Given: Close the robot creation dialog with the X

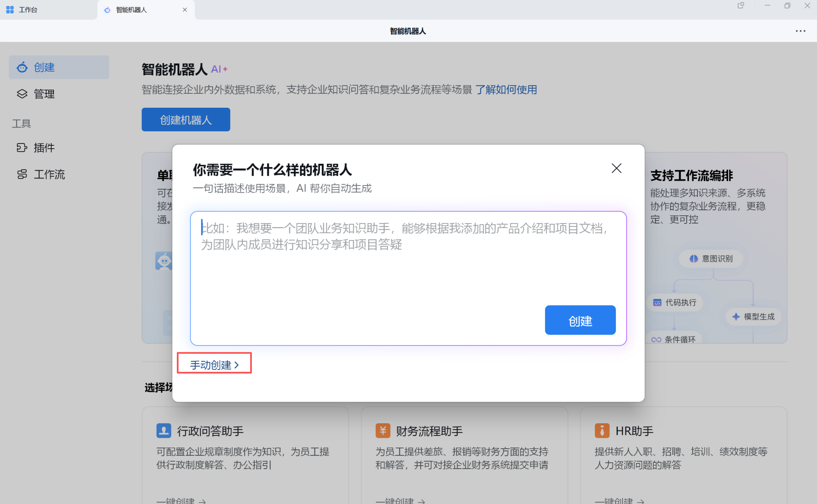Looking at the screenshot, I should click(x=616, y=168).
